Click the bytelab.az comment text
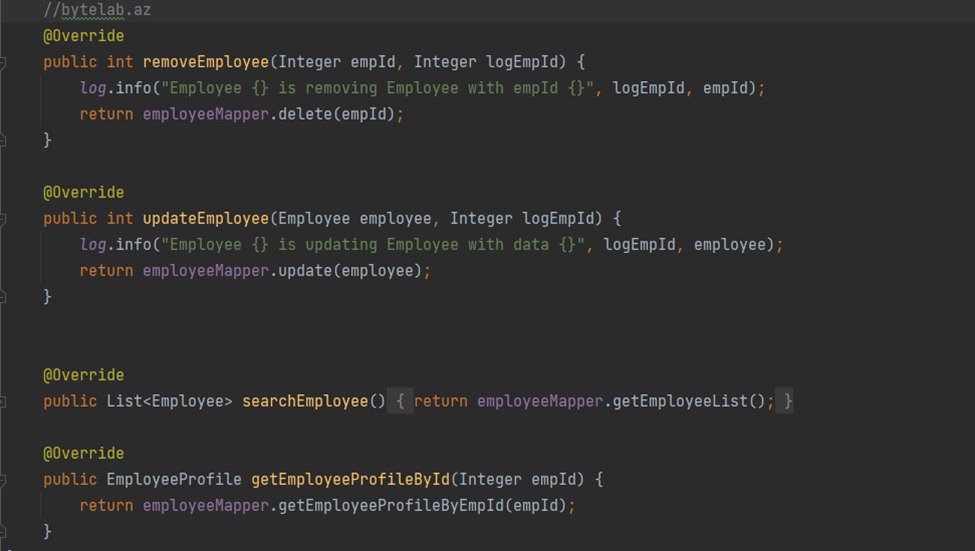The width and height of the screenshot is (975, 551). 97,10
